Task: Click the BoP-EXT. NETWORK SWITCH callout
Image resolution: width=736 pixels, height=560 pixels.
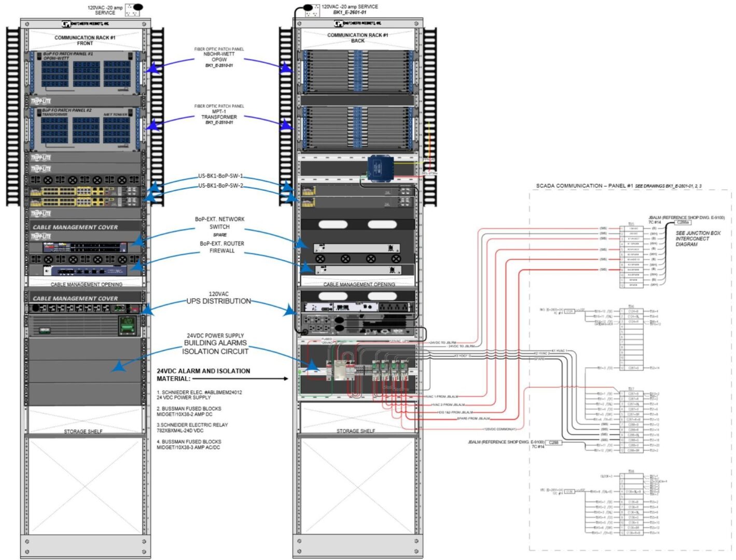Action: [x=219, y=227]
